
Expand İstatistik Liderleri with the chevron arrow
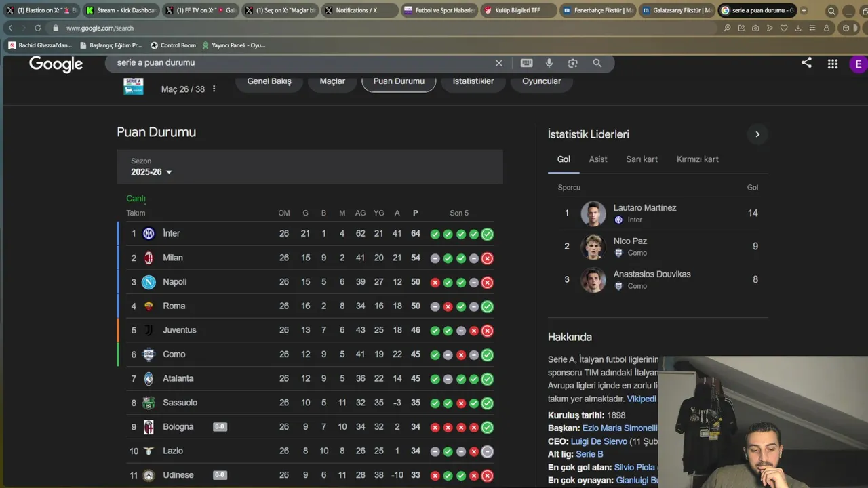coord(757,134)
